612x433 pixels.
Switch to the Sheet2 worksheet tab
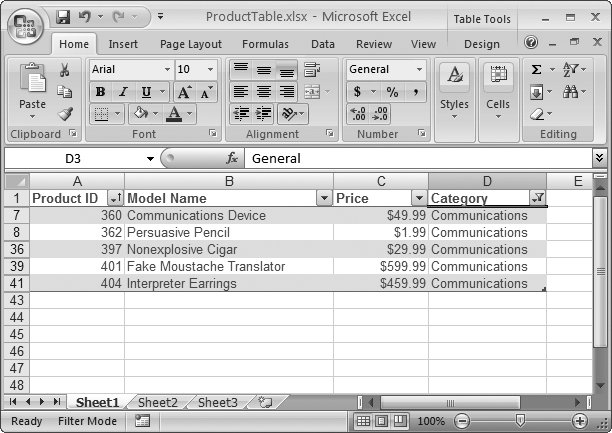tap(158, 402)
